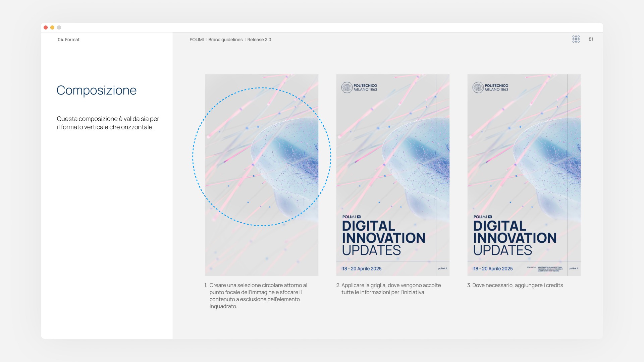
Task: Click the 'Composizione' heading
Action: [x=97, y=90]
